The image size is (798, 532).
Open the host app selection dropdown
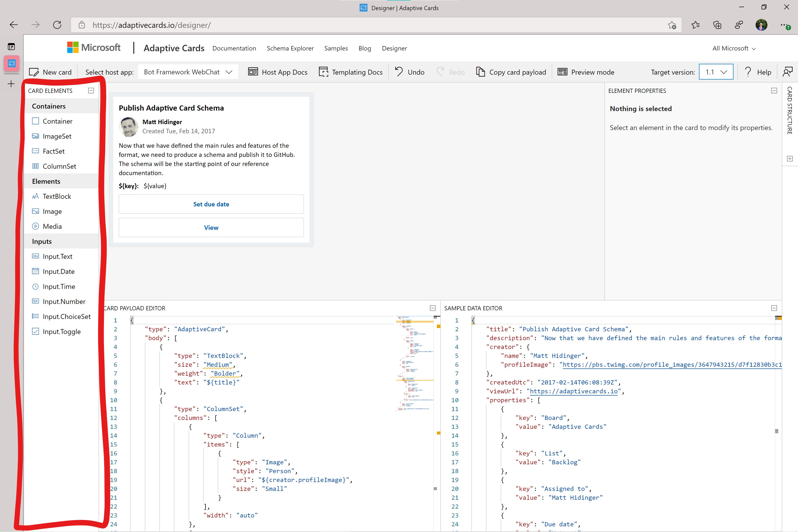pyautogui.click(x=188, y=72)
